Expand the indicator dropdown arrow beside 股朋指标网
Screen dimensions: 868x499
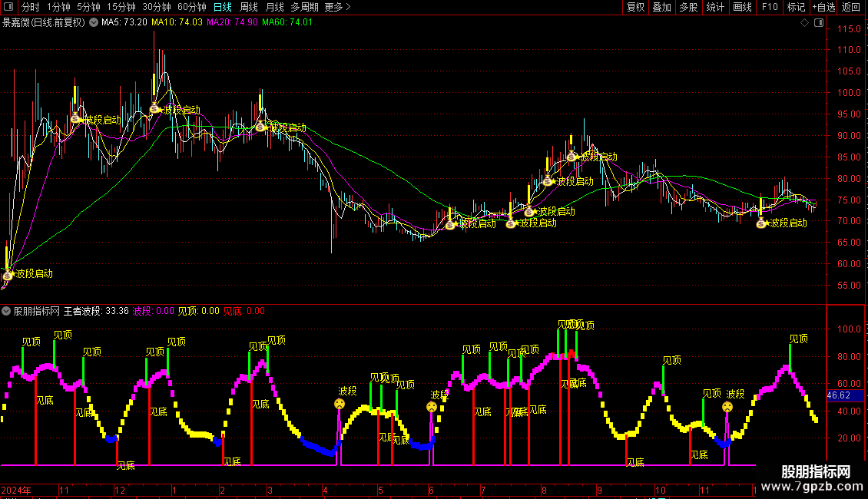pyautogui.click(x=7, y=311)
